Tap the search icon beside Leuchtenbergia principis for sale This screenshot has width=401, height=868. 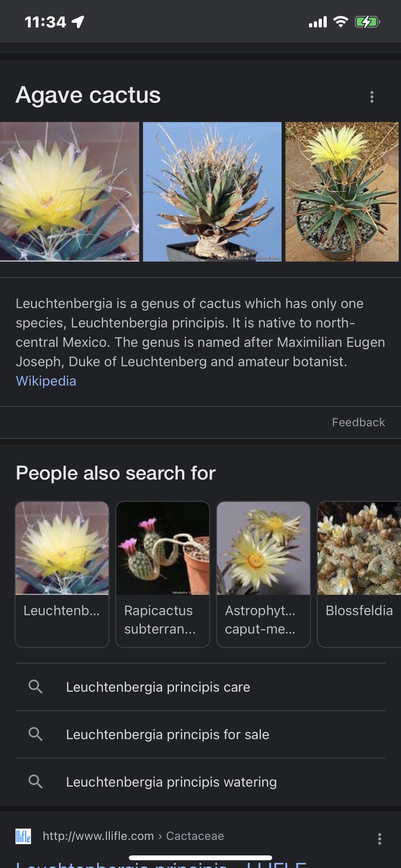pos(36,734)
